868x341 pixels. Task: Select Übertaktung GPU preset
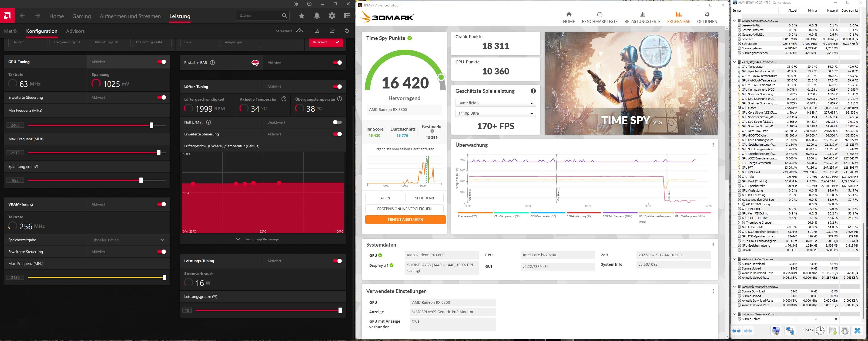point(110,42)
